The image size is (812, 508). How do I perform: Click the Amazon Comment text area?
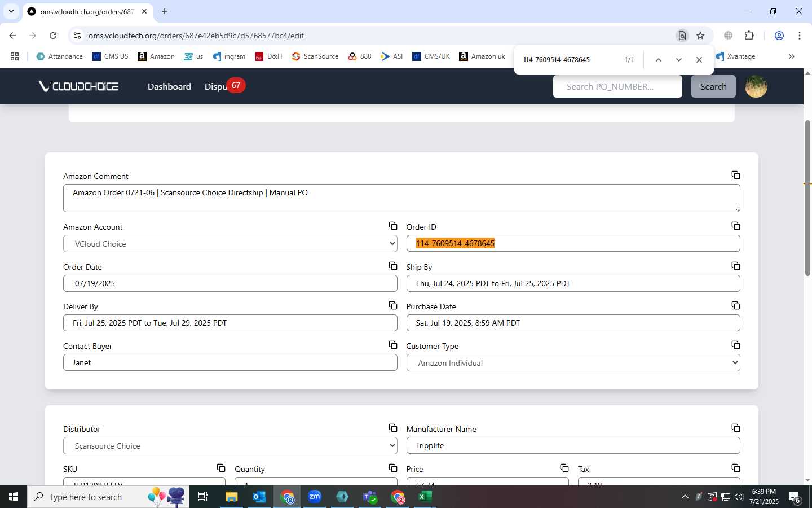pos(401,198)
